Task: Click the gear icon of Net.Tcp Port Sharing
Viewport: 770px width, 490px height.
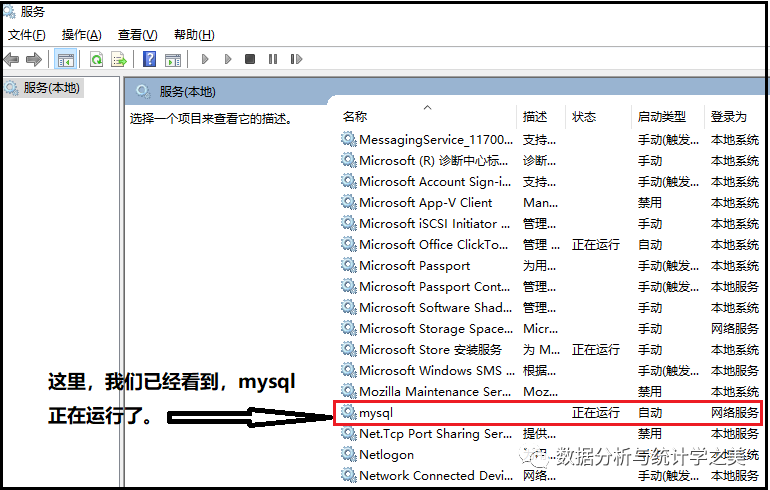Action: [x=349, y=434]
